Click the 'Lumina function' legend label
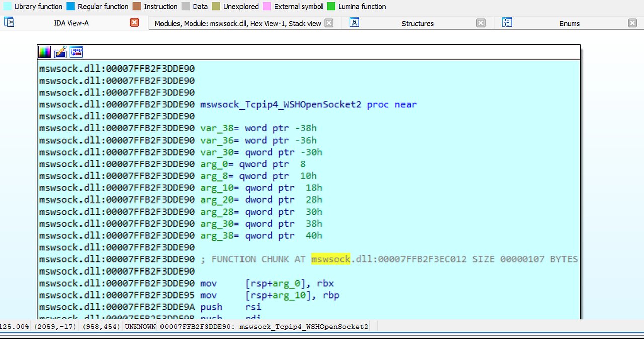Viewport: 644px width, 339px height. pos(362,7)
